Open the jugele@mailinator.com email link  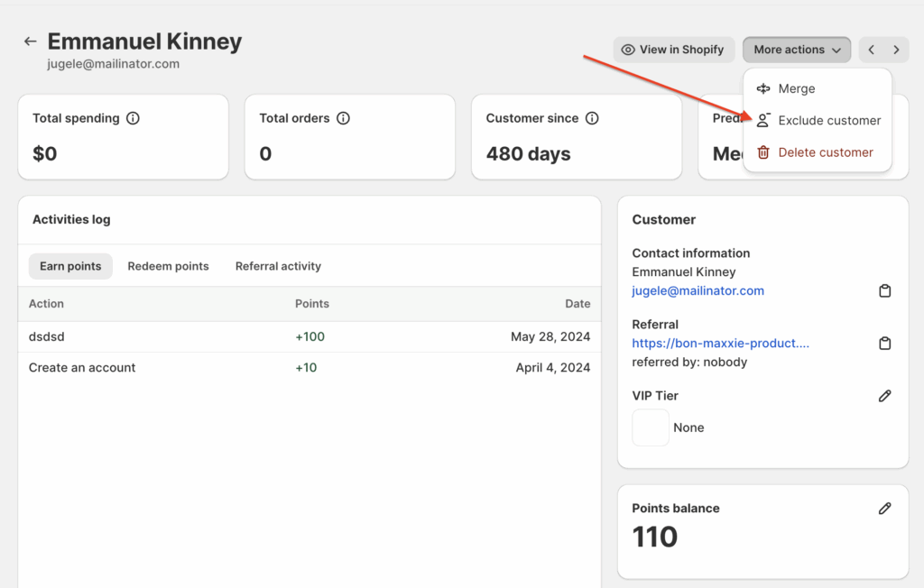click(698, 290)
